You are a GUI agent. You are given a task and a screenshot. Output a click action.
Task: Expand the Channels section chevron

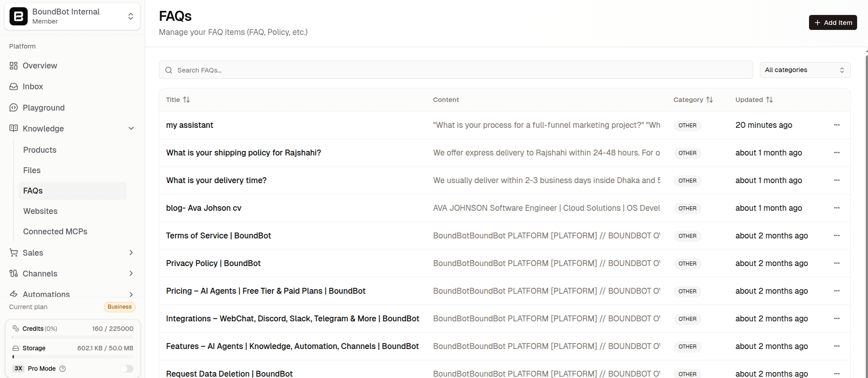pyautogui.click(x=131, y=273)
